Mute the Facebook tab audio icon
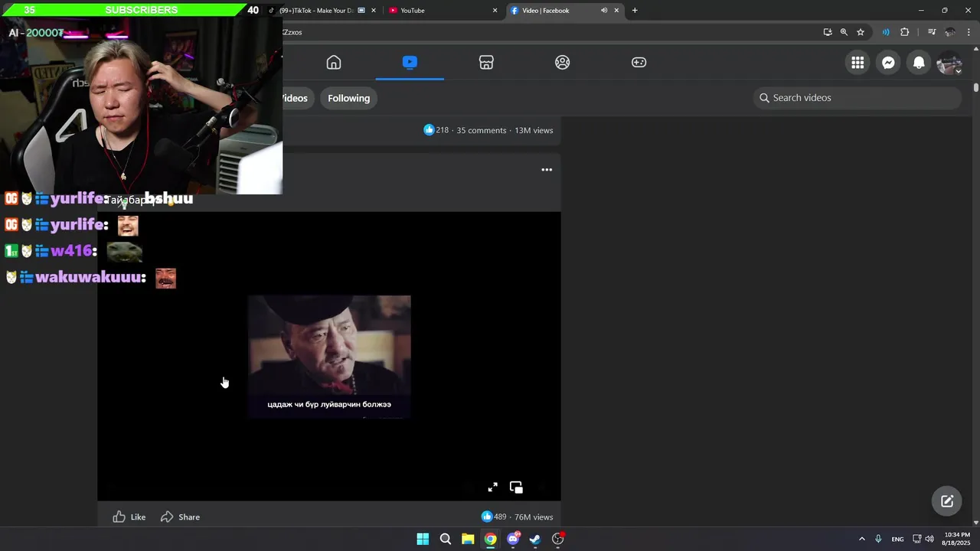This screenshot has width=980, height=551. point(604,11)
